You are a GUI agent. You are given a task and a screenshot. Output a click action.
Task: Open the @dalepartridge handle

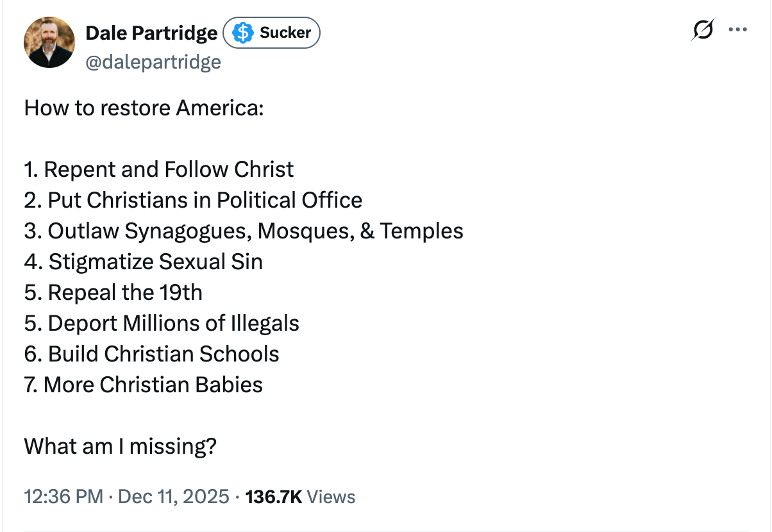point(154,62)
